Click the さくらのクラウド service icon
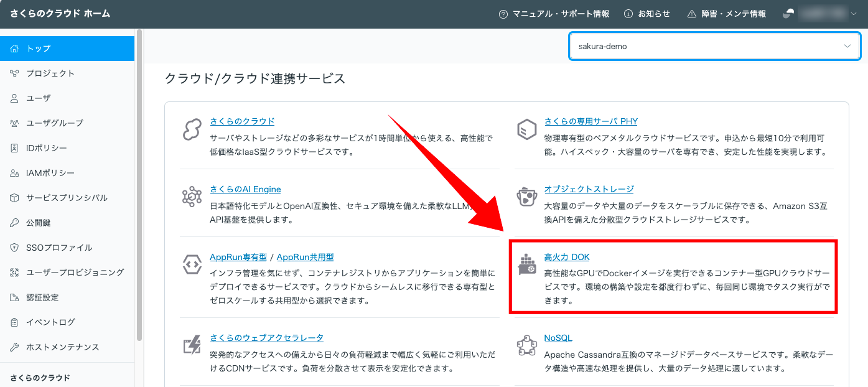Screen dimensions: 868x387 192,130
